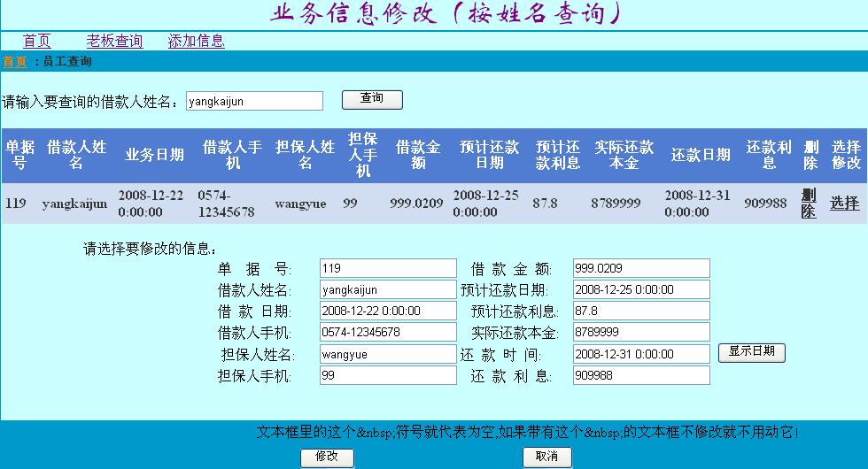This screenshot has height=469, width=868.
Task: Open the 添加信息 navigation link
Action: (196, 41)
